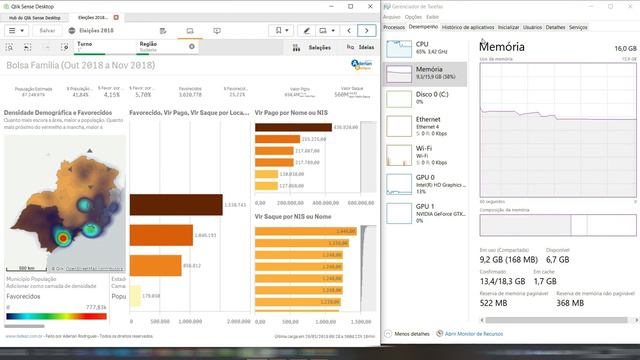Select the 1.046.193 orange bar
Screen dimensions: 640x360
(161, 235)
